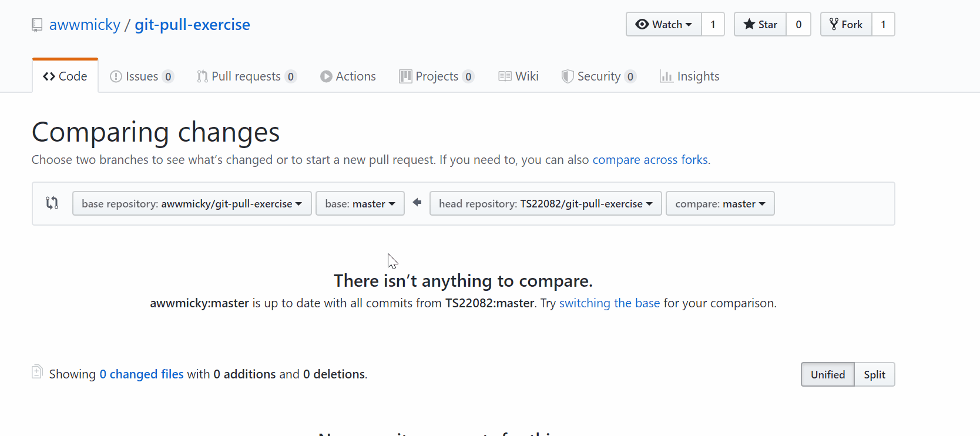Click the Insights bar graph icon
Screen dimensions: 980x436
click(666, 76)
